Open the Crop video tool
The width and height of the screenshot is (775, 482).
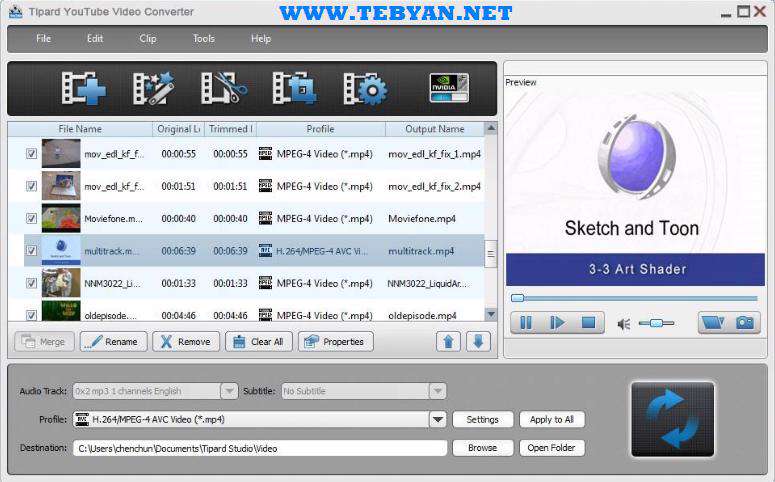(x=295, y=88)
